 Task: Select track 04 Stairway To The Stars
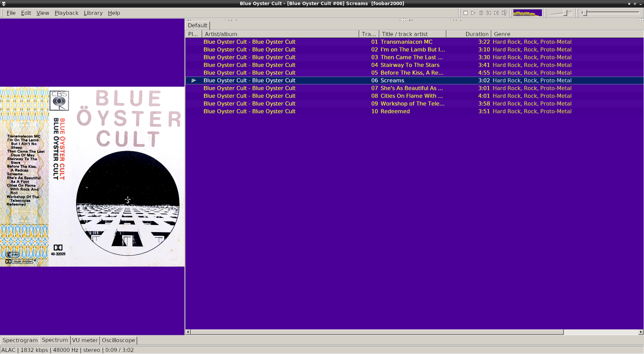415,65
